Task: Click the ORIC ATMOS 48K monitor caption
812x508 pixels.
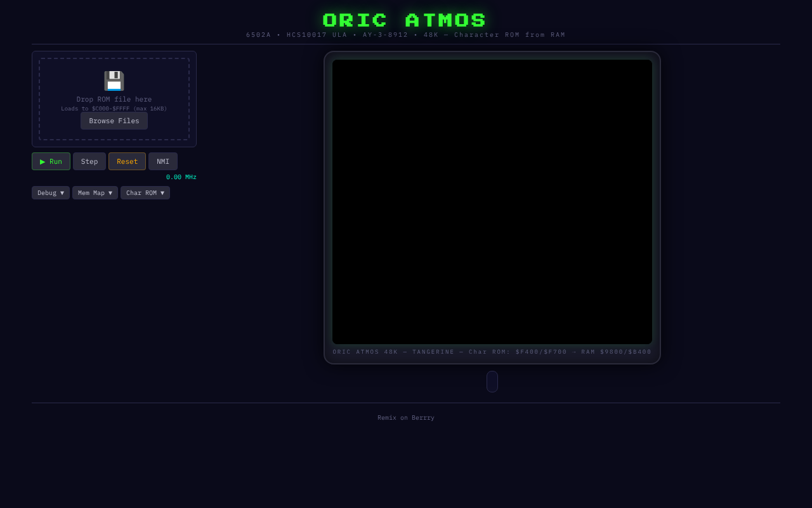Action: [x=492, y=352]
